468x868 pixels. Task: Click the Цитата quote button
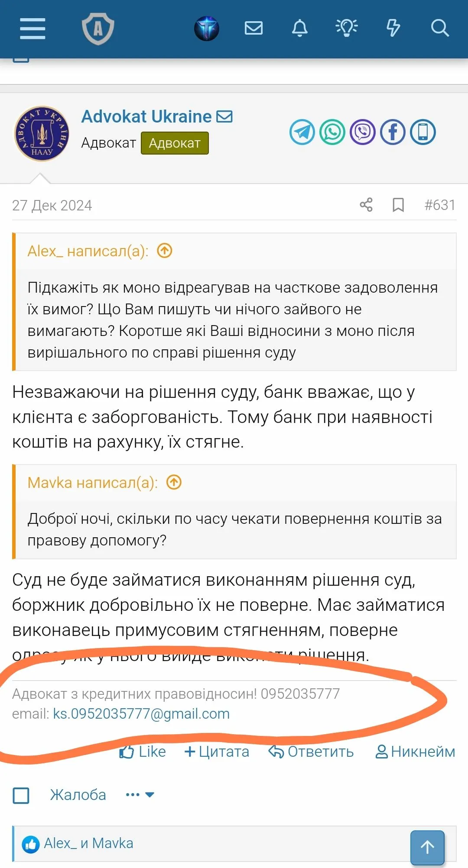pos(217,752)
